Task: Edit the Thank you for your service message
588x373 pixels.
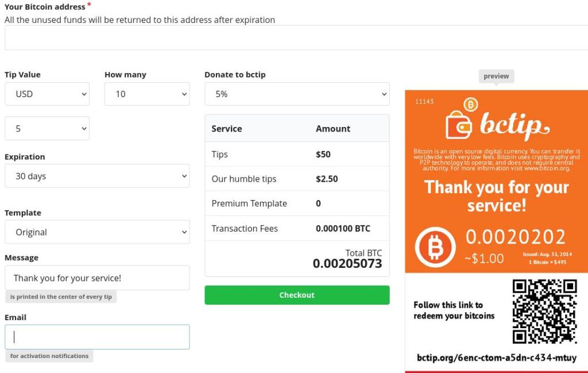Action: [98, 278]
